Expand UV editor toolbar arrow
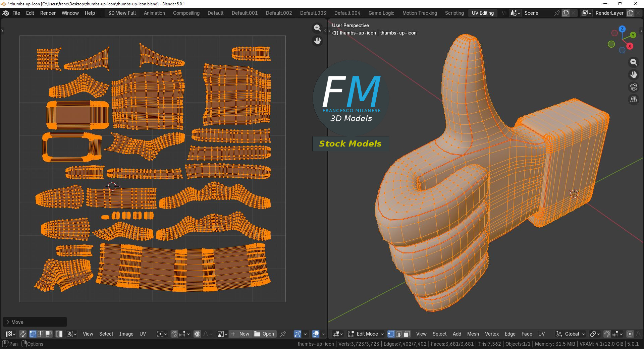Image resolution: width=644 pixels, height=349 pixels. [2, 31]
